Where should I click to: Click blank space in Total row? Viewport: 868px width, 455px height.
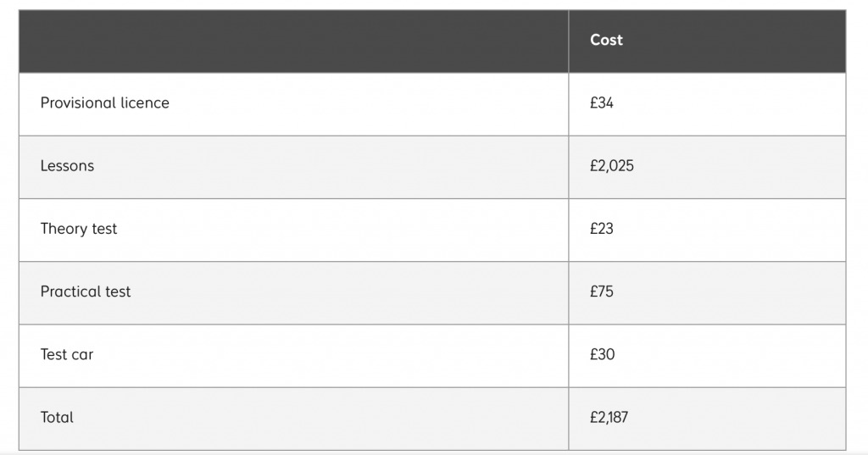321,419
